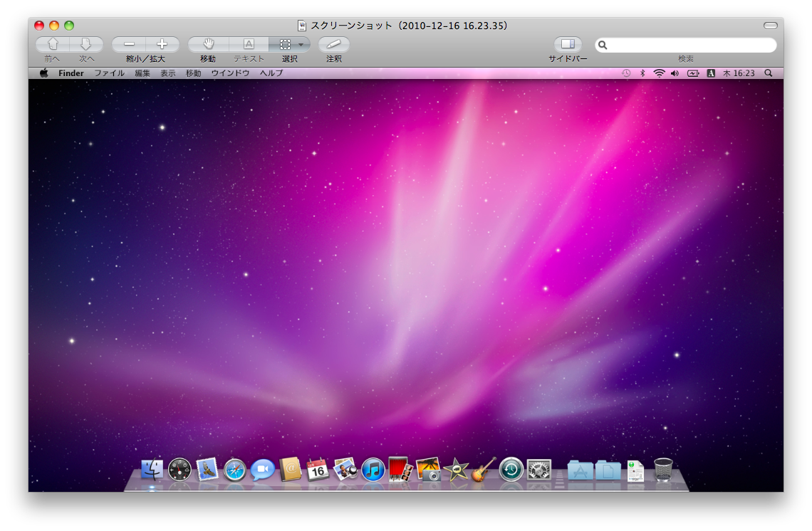Activate the 選択 rectangular selection tool
This screenshot has width=812, height=531.
tap(284, 45)
